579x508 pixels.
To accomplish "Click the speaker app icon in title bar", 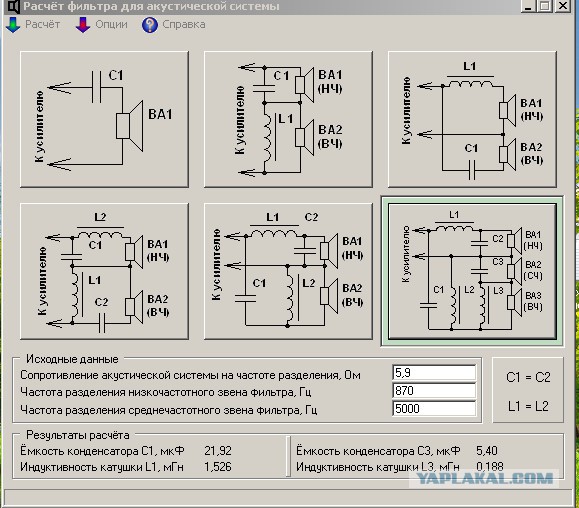I will (13, 6).
